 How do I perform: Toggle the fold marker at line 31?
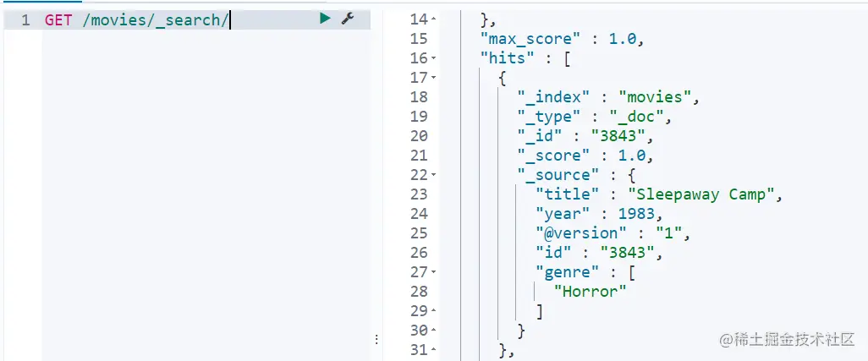[x=433, y=349]
